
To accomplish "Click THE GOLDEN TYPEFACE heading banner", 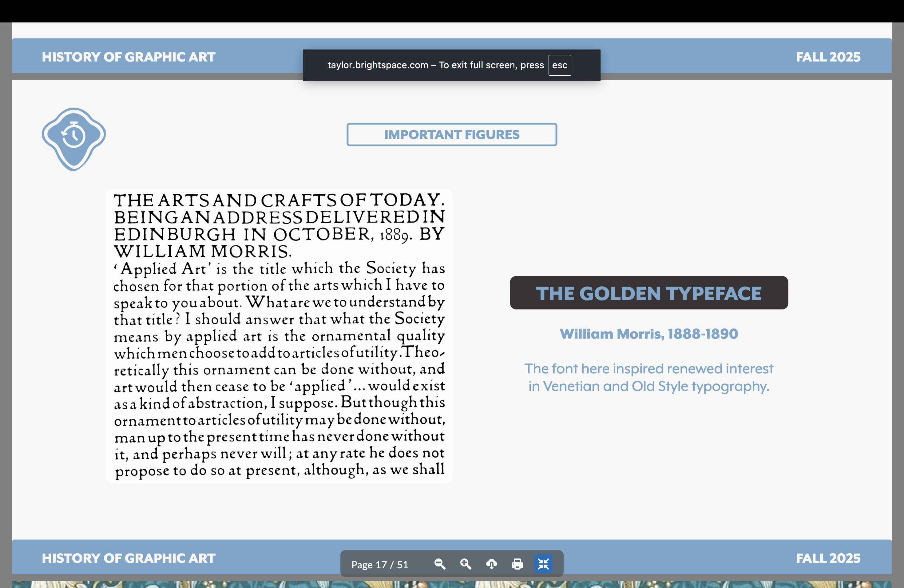I will pyautogui.click(x=648, y=293).
